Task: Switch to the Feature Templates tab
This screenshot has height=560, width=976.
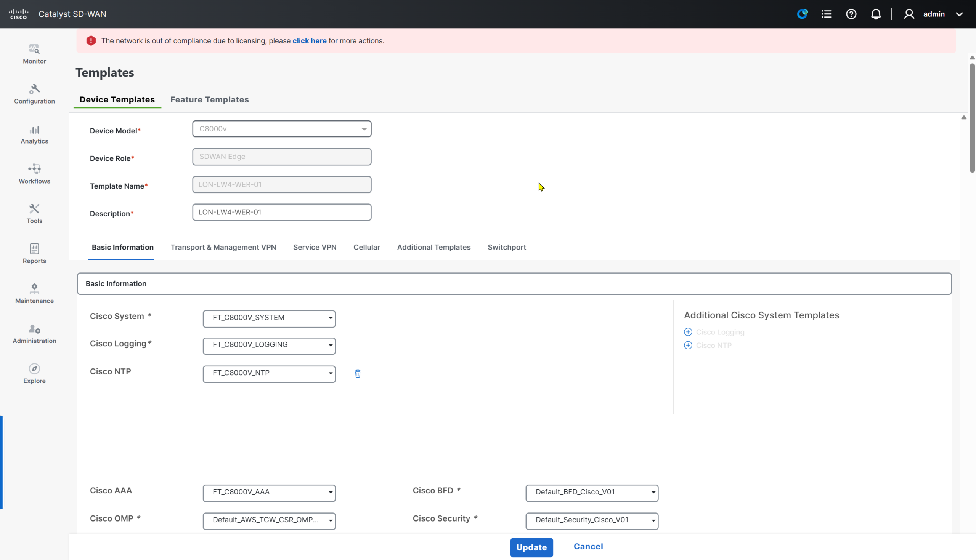Action: [x=209, y=99]
